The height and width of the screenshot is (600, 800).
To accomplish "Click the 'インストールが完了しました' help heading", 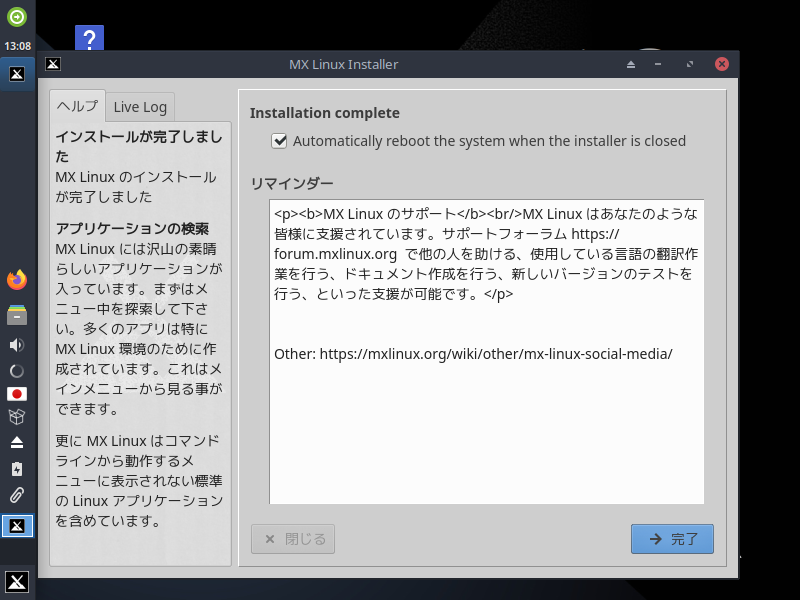I will pyautogui.click(x=139, y=146).
